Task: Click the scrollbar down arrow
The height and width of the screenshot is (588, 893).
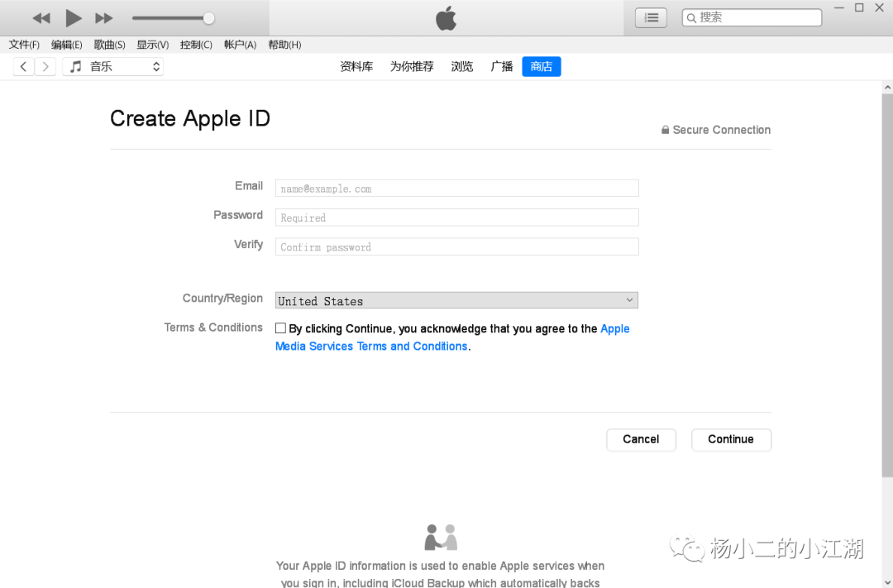Action: (x=887, y=582)
